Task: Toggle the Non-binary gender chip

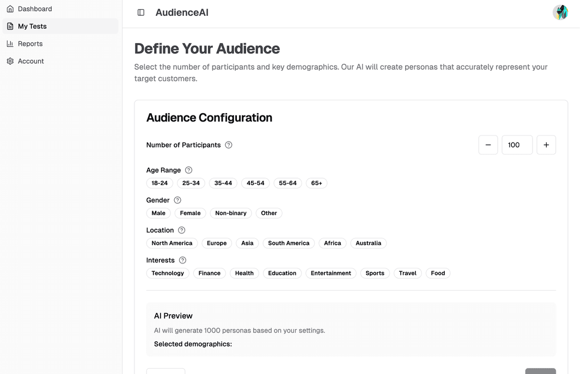Action: (231, 213)
